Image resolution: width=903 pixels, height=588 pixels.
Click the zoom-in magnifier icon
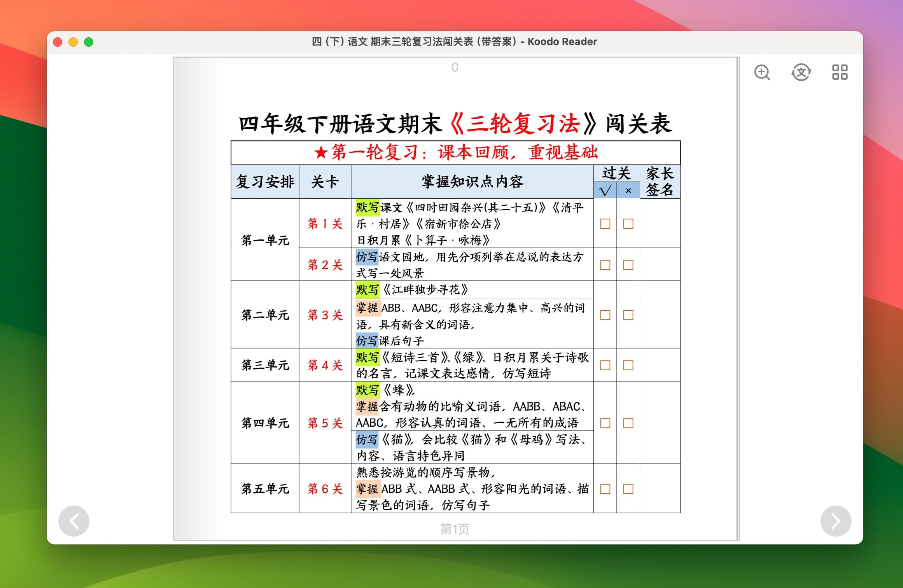click(x=762, y=72)
